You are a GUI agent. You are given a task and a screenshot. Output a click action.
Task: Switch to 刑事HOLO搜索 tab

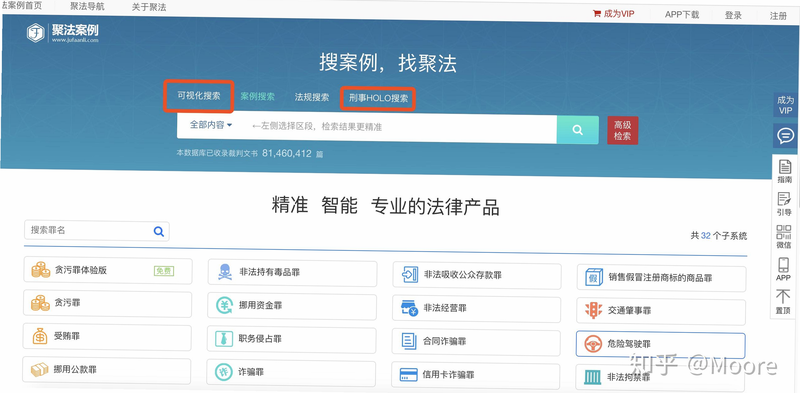click(x=379, y=98)
